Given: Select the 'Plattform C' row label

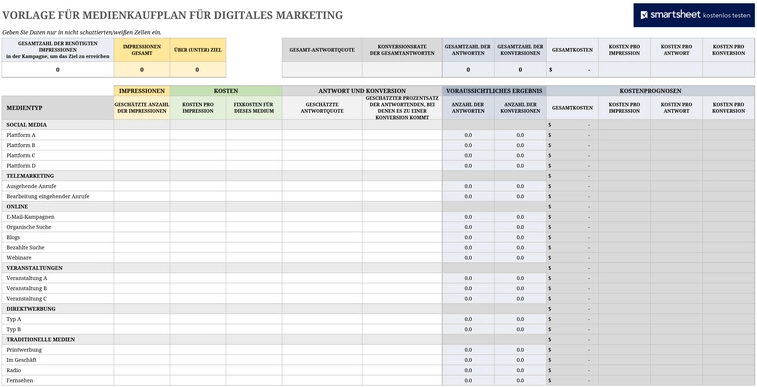Looking at the screenshot, I should pos(21,155).
